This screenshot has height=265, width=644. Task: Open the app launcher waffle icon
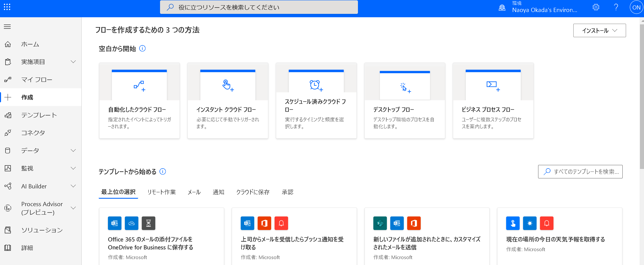(7, 7)
